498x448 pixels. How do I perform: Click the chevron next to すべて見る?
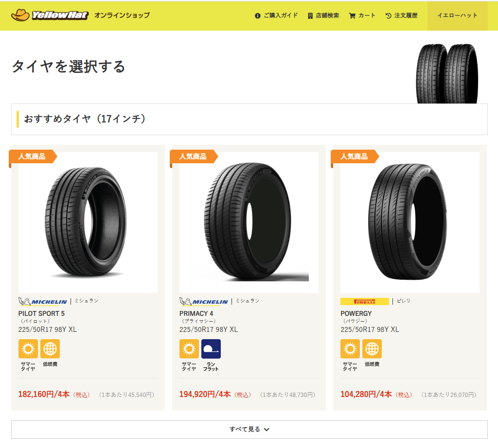pos(267,429)
